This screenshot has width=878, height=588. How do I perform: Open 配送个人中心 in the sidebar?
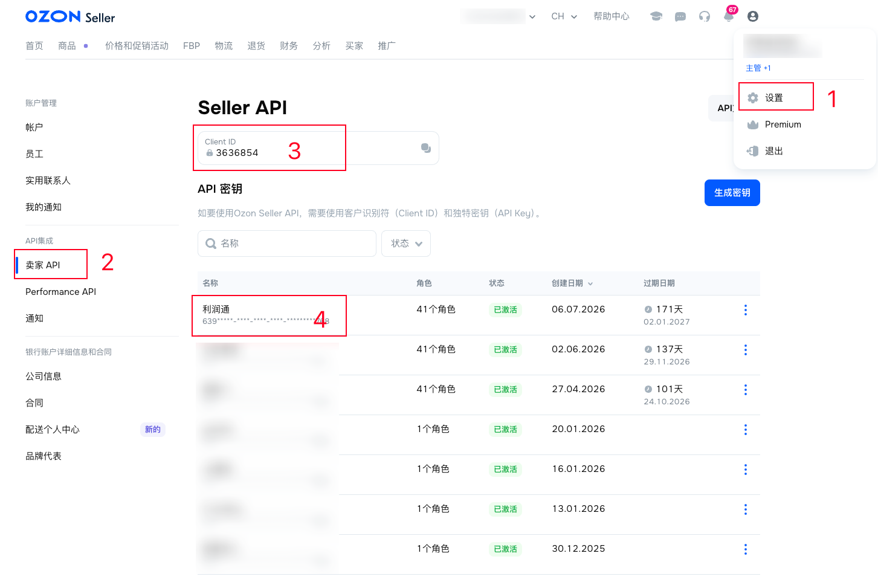pos(53,430)
